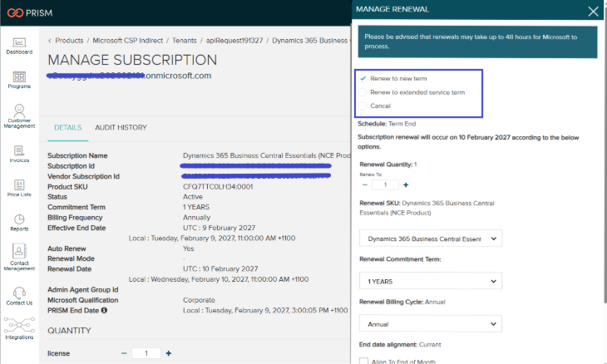Click the Commitment Term value 1 YEARS
This screenshot has width=607, height=364.
[x=196, y=207]
